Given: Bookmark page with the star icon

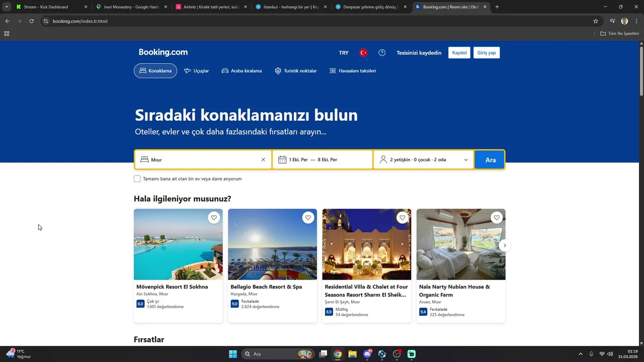Looking at the screenshot, I should [x=596, y=21].
